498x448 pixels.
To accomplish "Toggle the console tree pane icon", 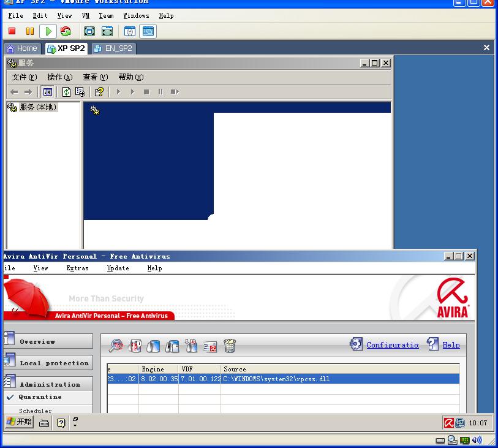I will (48, 92).
